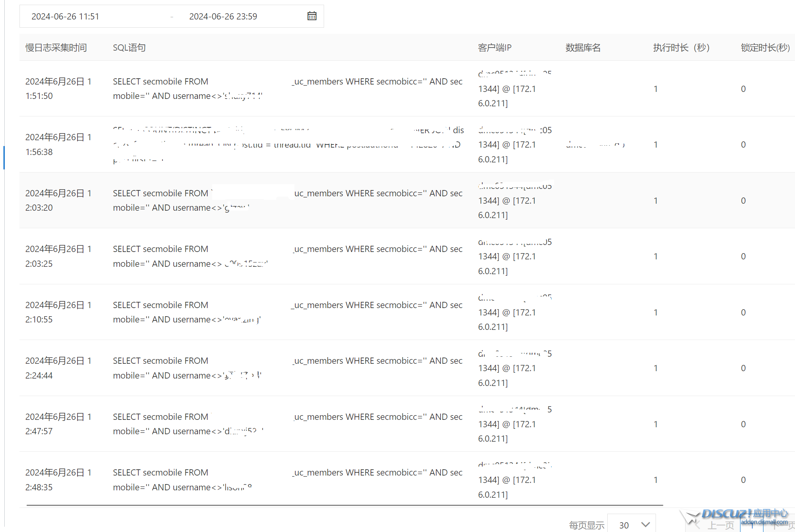Open the calendar date picker icon
This screenshot has height=532, width=795.
(x=312, y=16)
